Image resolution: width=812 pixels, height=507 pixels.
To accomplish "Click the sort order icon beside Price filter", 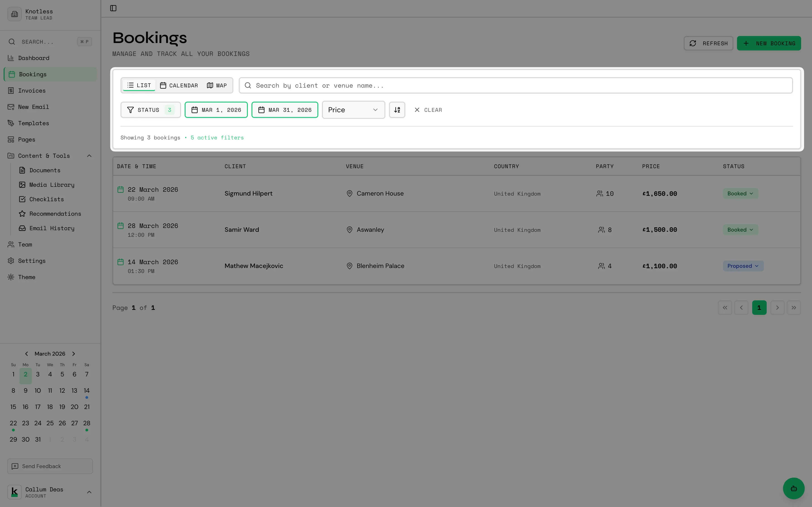I will pyautogui.click(x=397, y=110).
